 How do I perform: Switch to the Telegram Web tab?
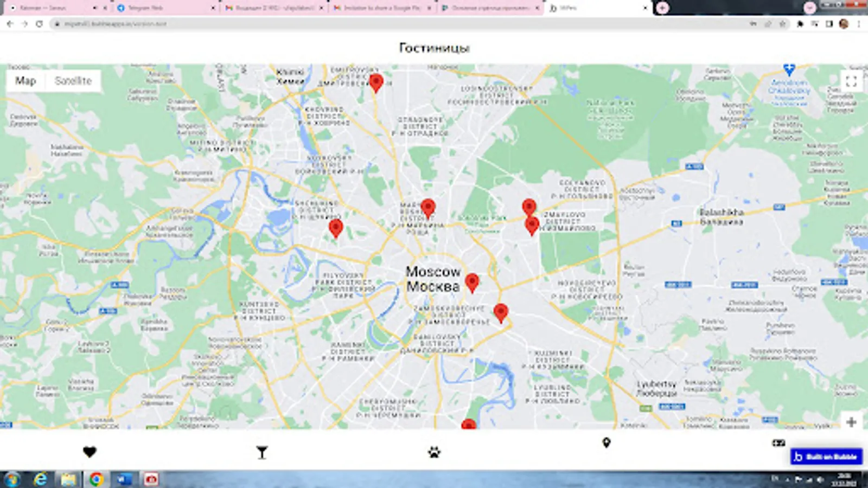point(165,8)
